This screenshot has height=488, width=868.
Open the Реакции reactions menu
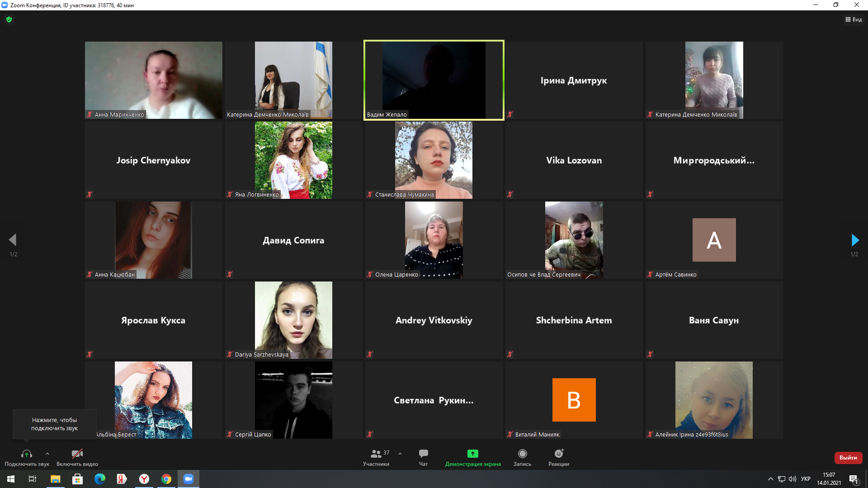pos(559,457)
